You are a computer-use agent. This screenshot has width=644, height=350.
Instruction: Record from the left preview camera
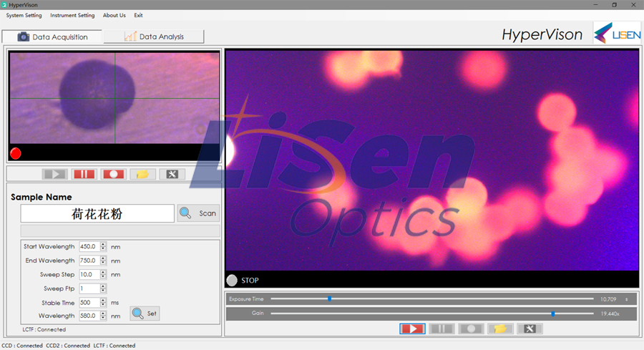113,174
